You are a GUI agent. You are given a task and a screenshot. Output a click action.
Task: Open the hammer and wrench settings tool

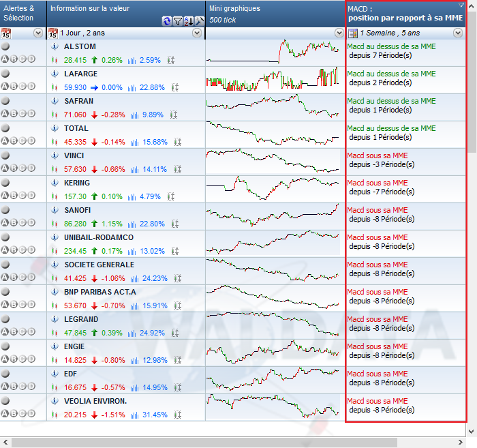[x=199, y=21]
